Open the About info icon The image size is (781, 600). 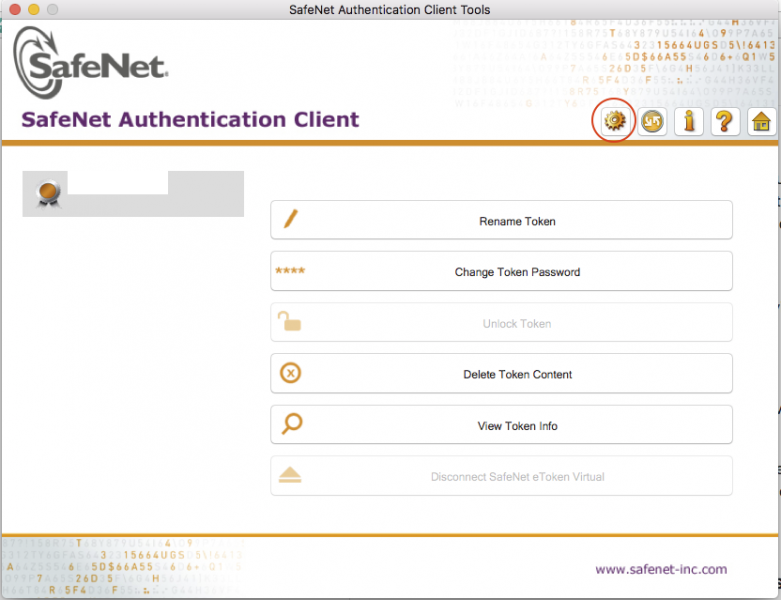(x=689, y=121)
